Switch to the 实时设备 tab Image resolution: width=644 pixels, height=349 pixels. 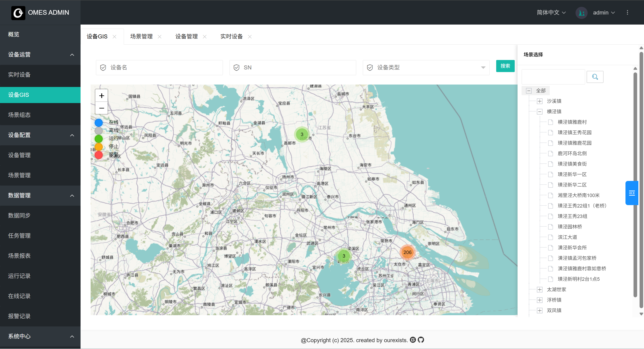pyautogui.click(x=231, y=36)
